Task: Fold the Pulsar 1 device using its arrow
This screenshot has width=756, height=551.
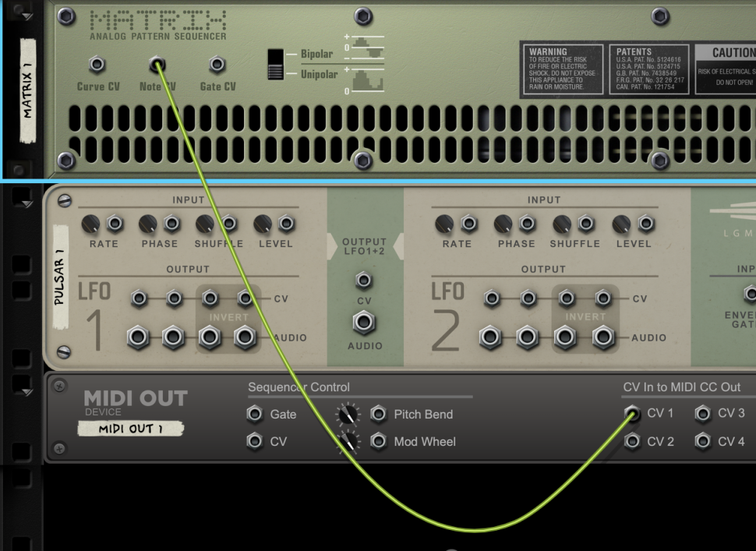Action: 28,204
